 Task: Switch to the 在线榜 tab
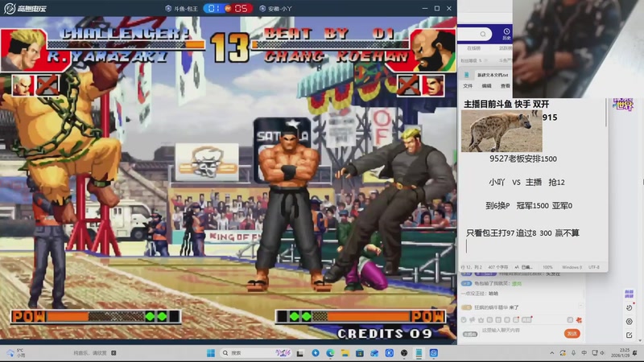click(x=473, y=48)
